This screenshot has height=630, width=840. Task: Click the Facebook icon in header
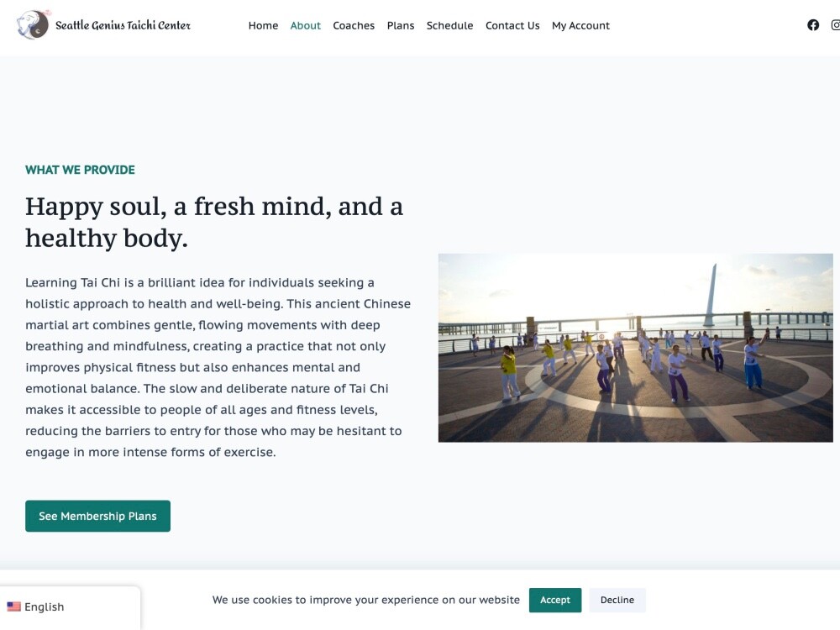(812, 25)
